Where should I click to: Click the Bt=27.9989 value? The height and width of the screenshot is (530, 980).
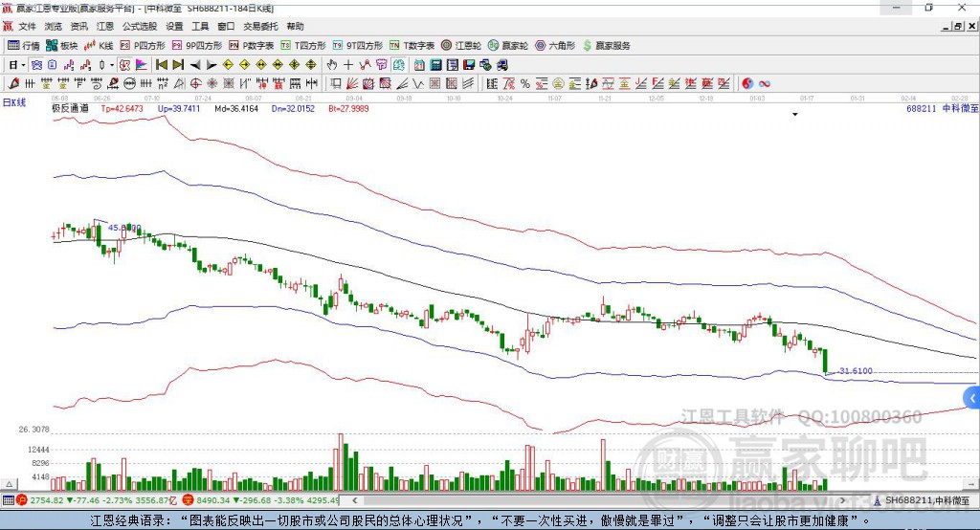click(x=348, y=108)
